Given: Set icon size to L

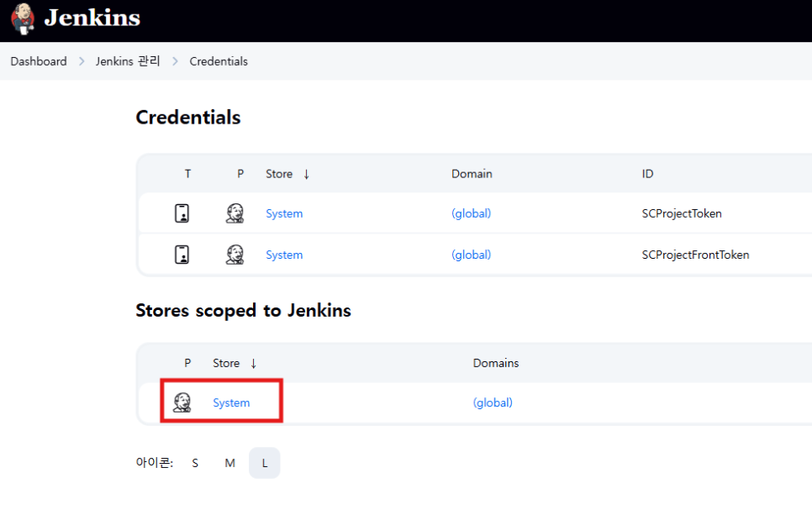Looking at the screenshot, I should 265,463.
